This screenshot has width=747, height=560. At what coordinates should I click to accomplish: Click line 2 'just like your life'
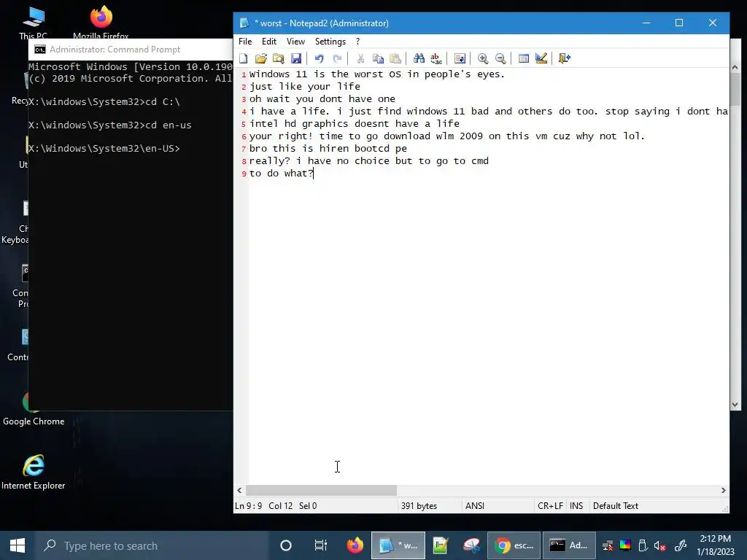(x=305, y=87)
